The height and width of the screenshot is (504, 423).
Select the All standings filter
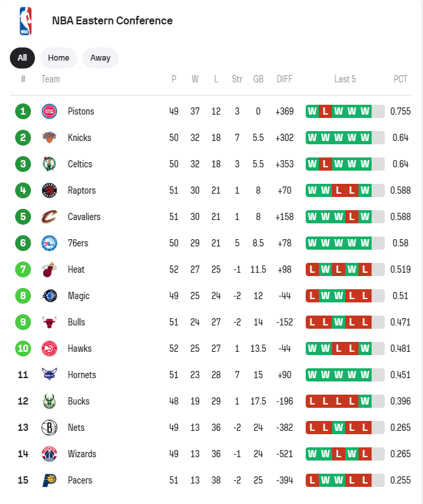[x=22, y=58]
